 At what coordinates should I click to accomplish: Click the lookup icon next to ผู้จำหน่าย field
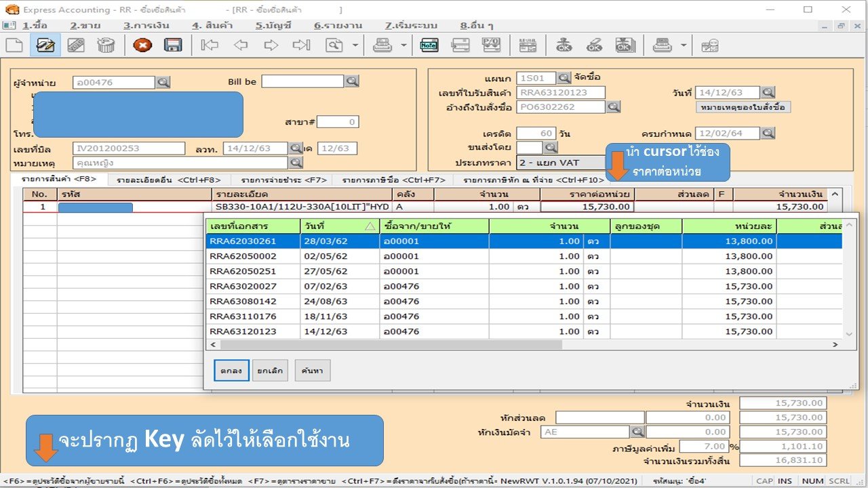(x=163, y=83)
